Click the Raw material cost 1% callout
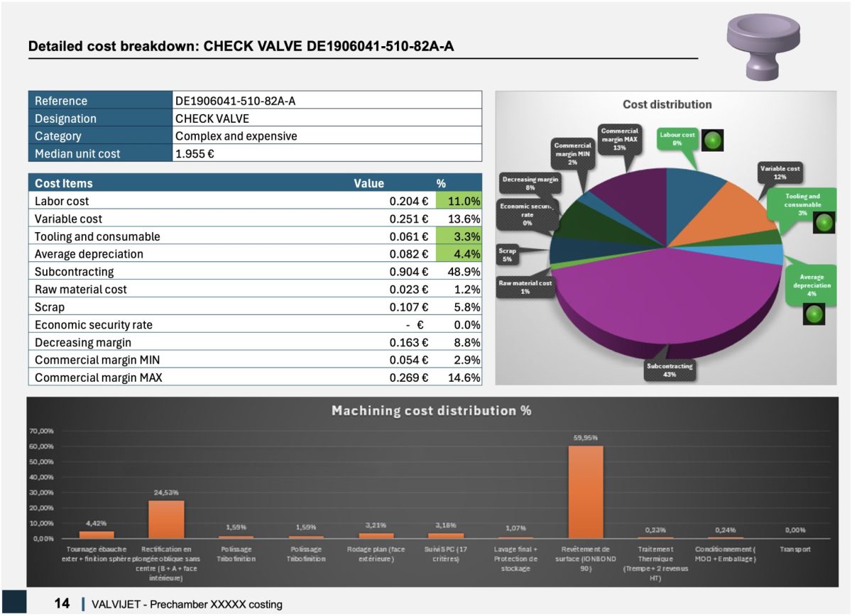The height and width of the screenshot is (616, 852). [x=525, y=287]
